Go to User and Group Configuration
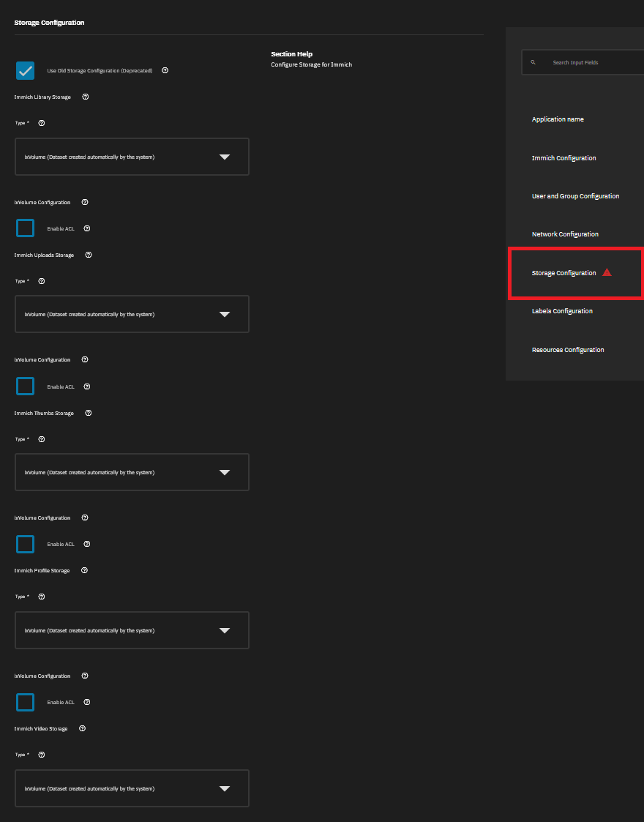Image resolution: width=644 pixels, height=822 pixels. point(575,196)
